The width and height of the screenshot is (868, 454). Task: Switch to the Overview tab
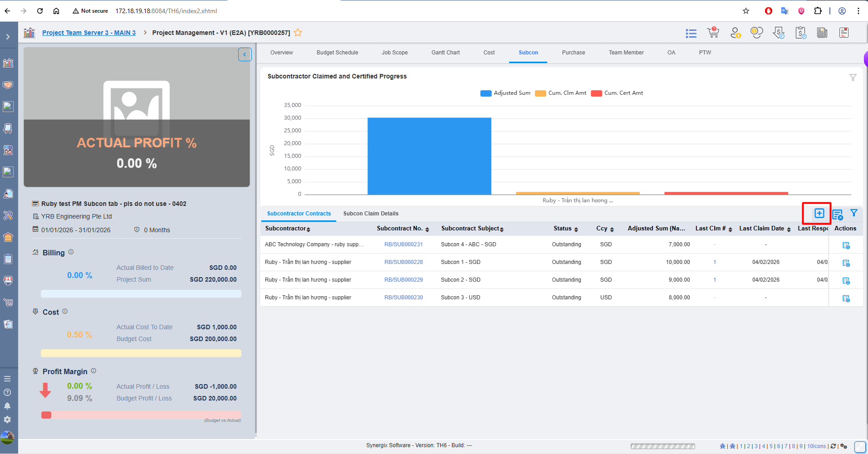click(x=282, y=53)
